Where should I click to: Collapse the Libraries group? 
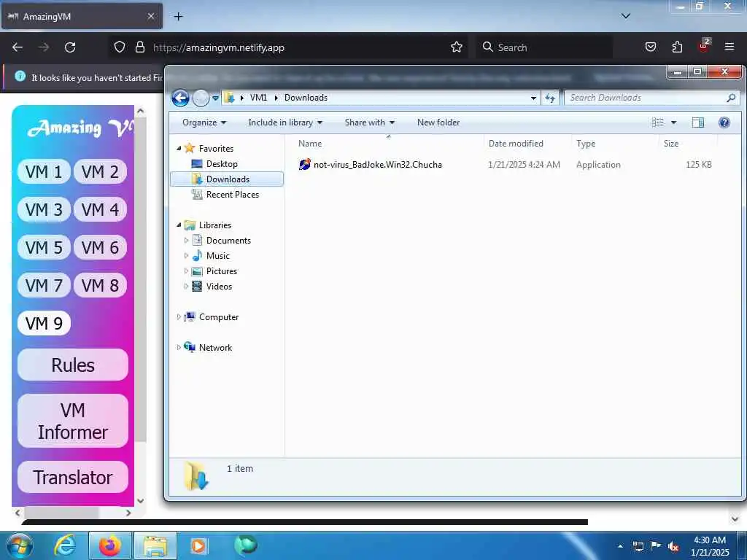point(179,225)
